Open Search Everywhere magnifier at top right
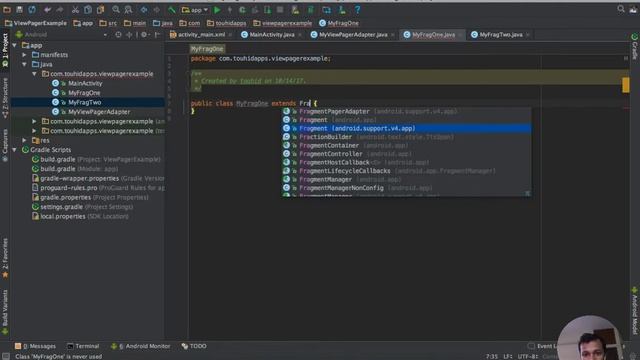640x360 pixels. point(621,9)
